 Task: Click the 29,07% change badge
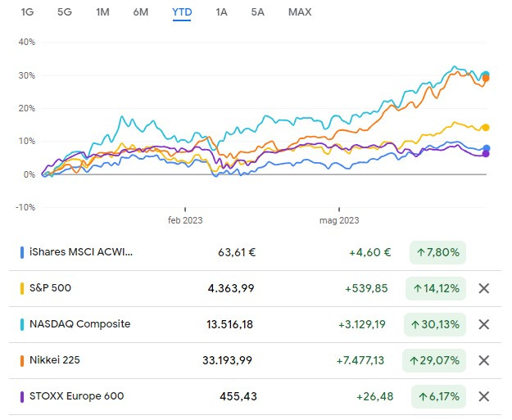point(434,360)
